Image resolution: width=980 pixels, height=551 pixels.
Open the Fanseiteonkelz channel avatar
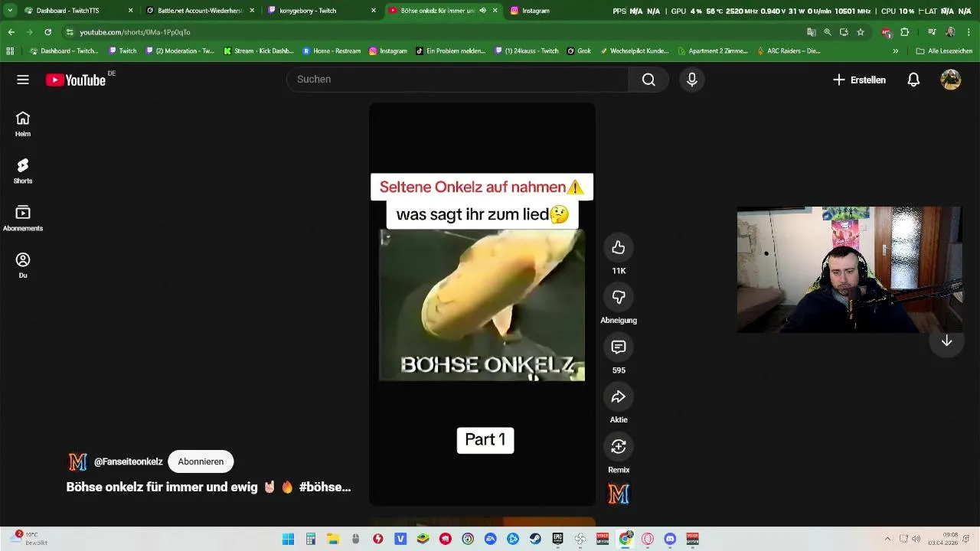point(77,461)
